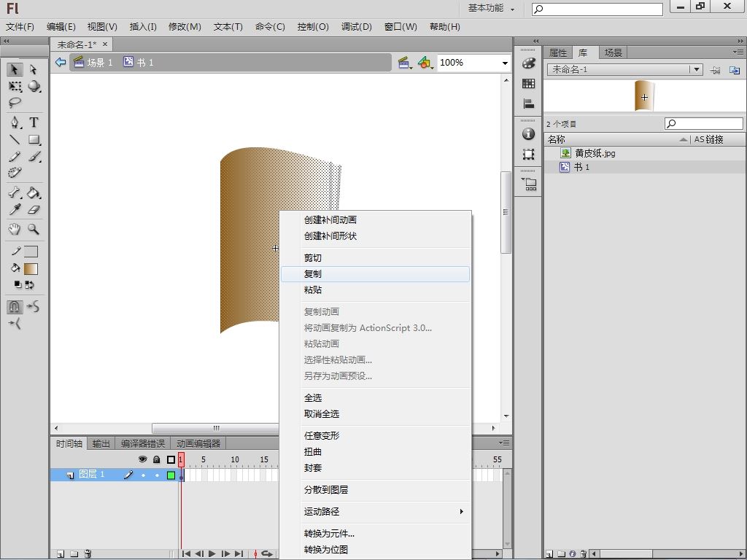Open the 基本功能 workspace switcher
747x560 pixels.
[491, 9]
